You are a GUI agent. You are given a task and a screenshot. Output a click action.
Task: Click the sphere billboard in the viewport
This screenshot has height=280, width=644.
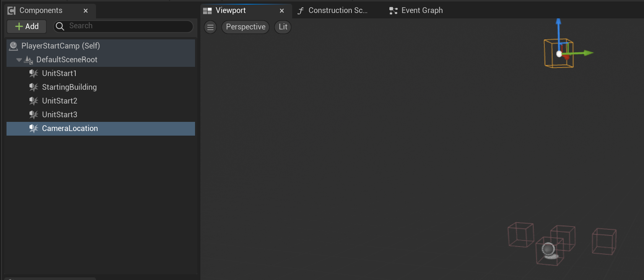click(549, 250)
